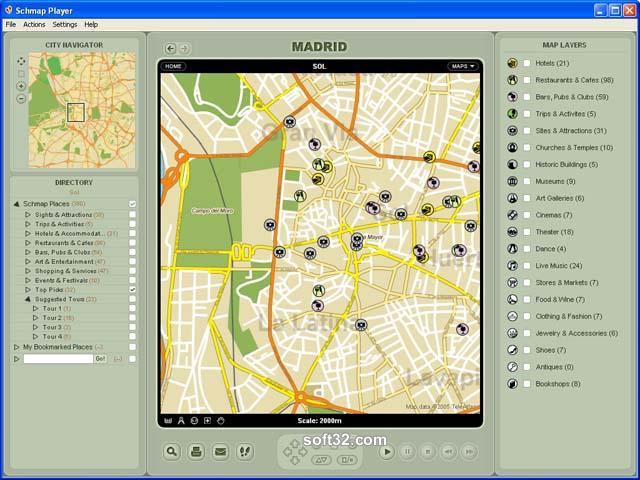
Task: Open the Settings menu
Action: click(x=64, y=24)
